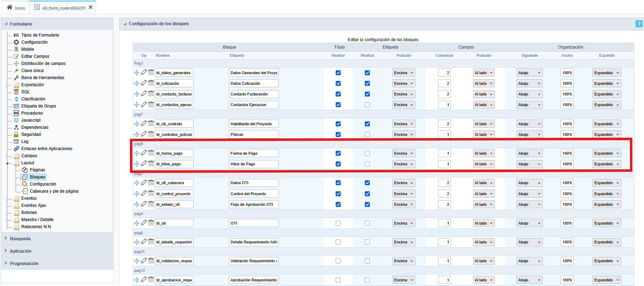Open Tipos de Formulario
This screenshot has width=644, height=286.
click(40, 35)
